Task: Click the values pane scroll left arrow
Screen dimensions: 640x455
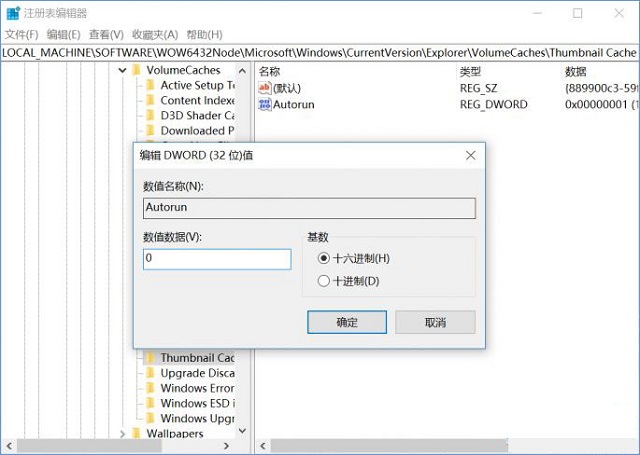Action: [x=263, y=446]
